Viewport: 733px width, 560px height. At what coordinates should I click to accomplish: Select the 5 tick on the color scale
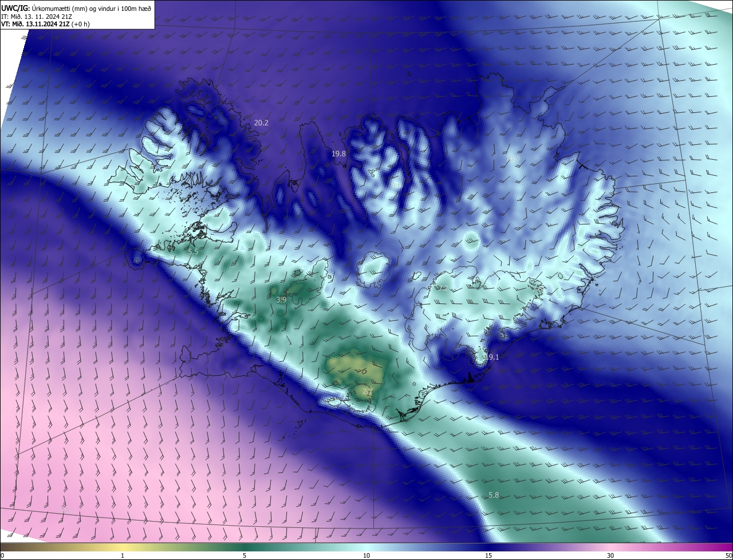[x=245, y=555]
